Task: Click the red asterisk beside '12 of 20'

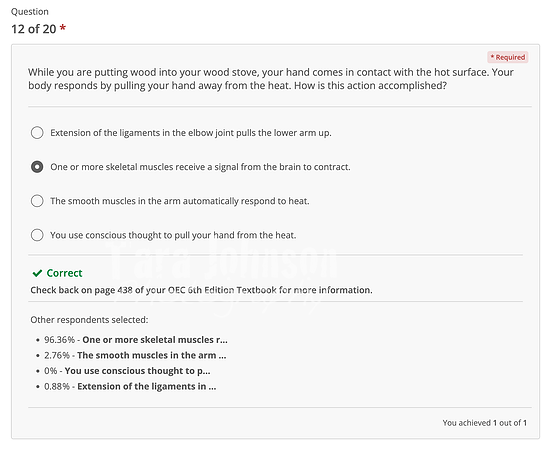Action: 63,28
